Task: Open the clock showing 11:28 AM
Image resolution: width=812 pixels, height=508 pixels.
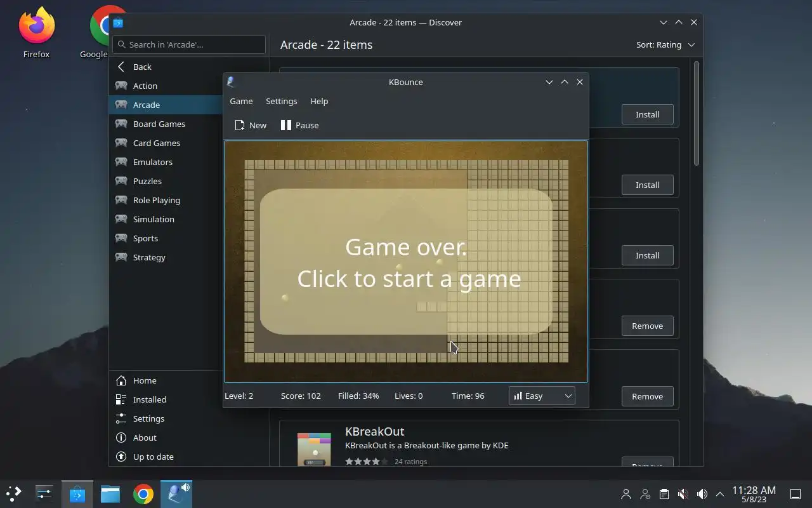Action: [754, 494]
